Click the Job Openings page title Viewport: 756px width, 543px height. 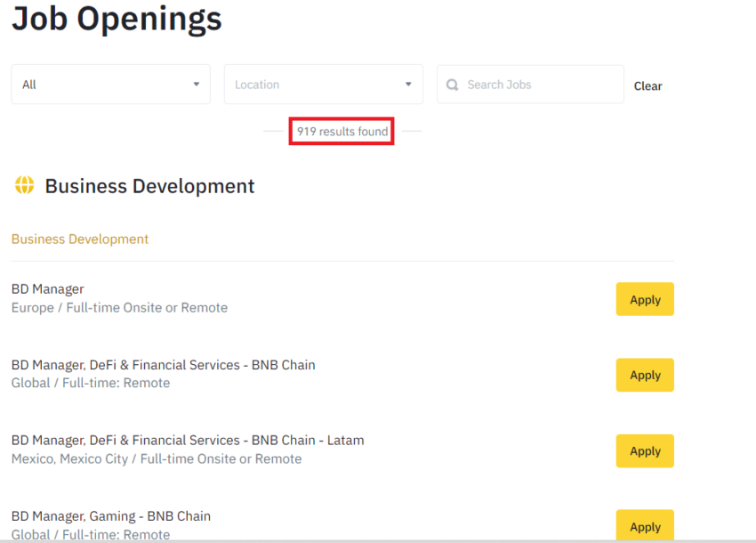point(117,20)
